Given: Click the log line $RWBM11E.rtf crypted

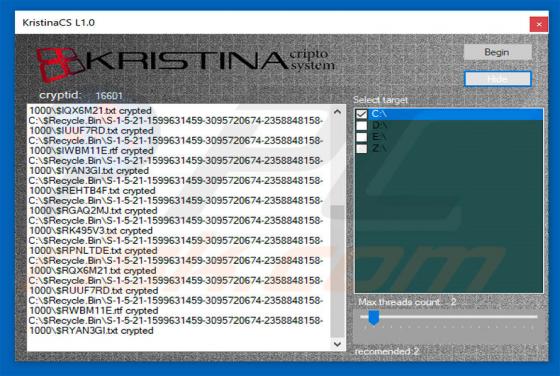Looking at the screenshot, I should [x=93, y=311].
